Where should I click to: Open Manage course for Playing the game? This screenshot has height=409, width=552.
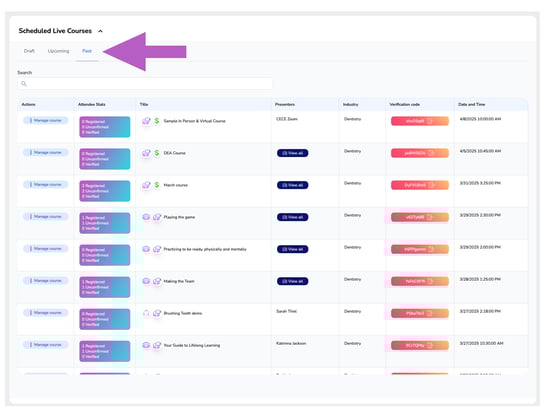(x=46, y=216)
